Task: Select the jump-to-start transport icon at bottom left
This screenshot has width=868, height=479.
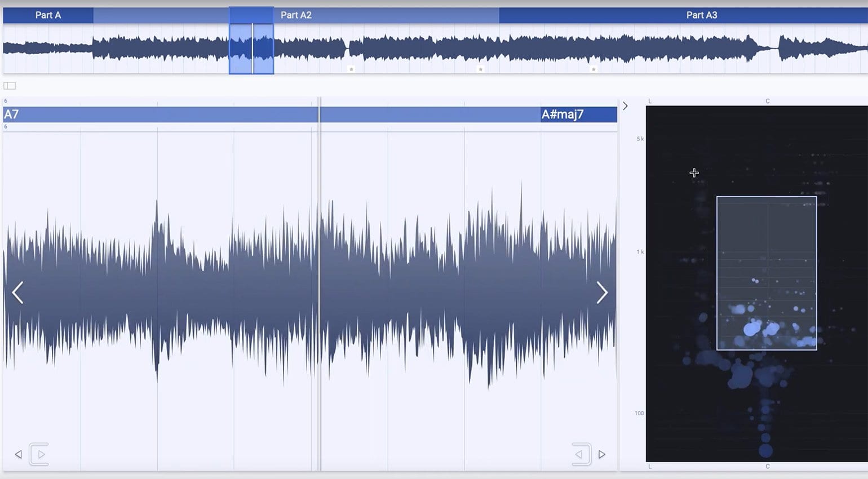Action: (x=17, y=454)
